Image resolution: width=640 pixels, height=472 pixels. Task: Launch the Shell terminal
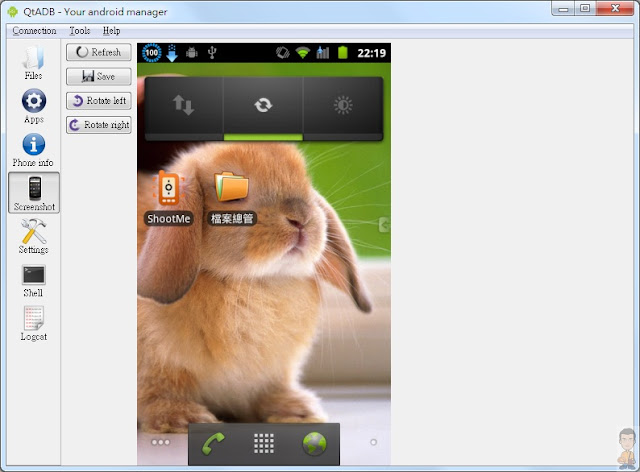pyautogui.click(x=33, y=281)
